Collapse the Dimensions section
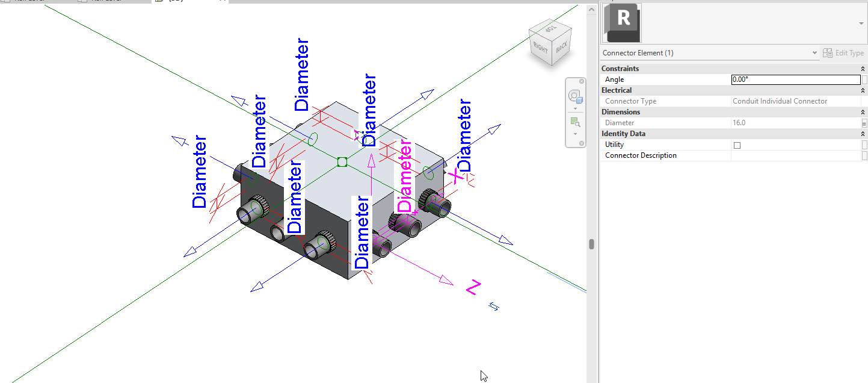 pos(863,112)
